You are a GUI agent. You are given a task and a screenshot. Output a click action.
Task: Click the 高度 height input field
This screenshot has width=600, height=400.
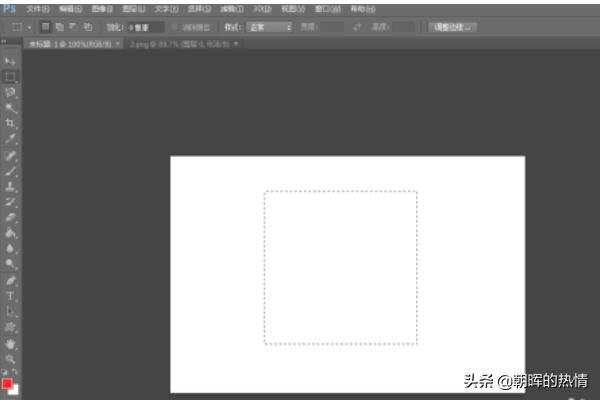404,27
